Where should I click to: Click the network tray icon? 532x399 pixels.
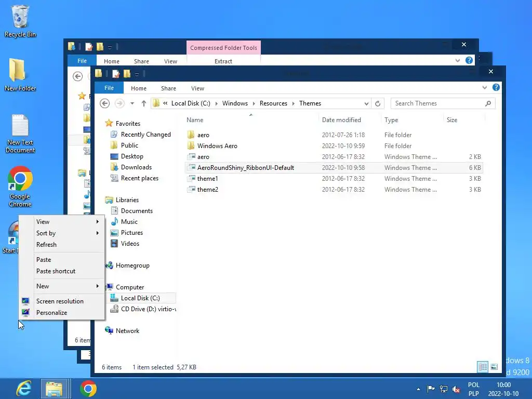[x=444, y=389]
